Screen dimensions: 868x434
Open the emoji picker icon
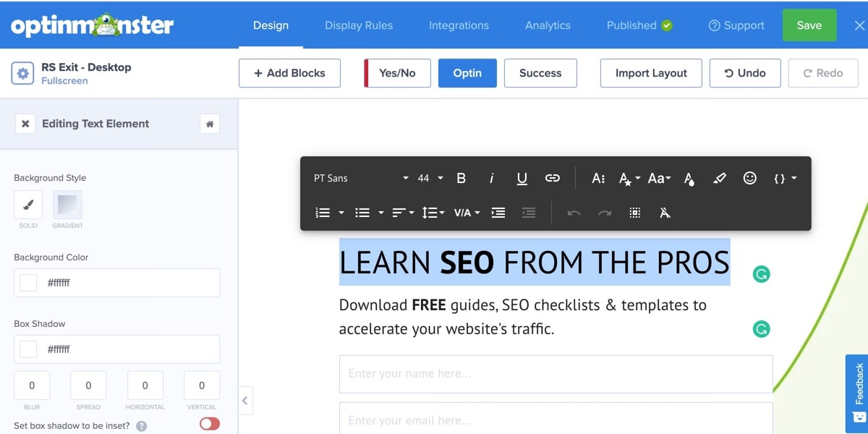[750, 178]
